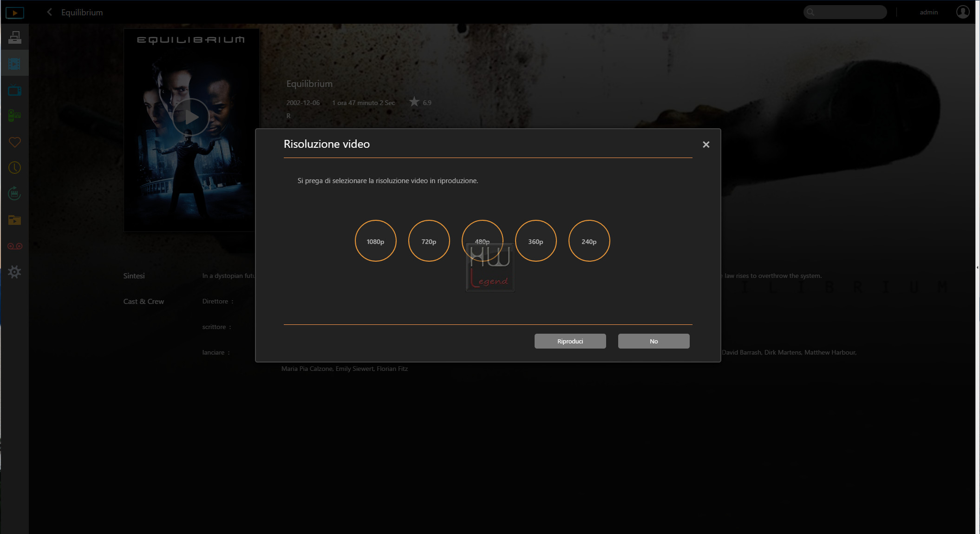Click the 6.9 rating value
The height and width of the screenshot is (534, 980).
pos(427,103)
